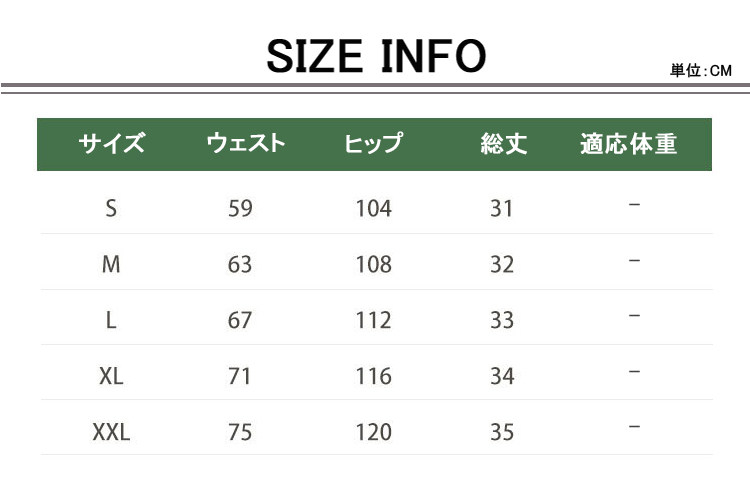Click total length value 33
750x488 pixels.
pyautogui.click(x=502, y=320)
